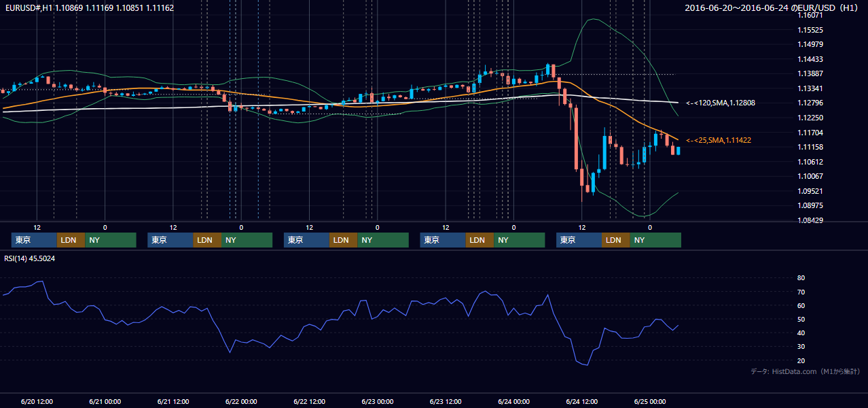Select the 6/25 00:00 date label
This screenshot has width=868, height=408.
pyautogui.click(x=649, y=401)
